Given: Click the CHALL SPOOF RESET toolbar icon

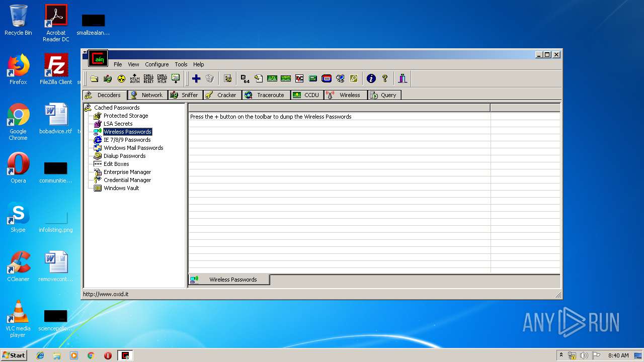Looking at the screenshot, I should pos(148,78).
